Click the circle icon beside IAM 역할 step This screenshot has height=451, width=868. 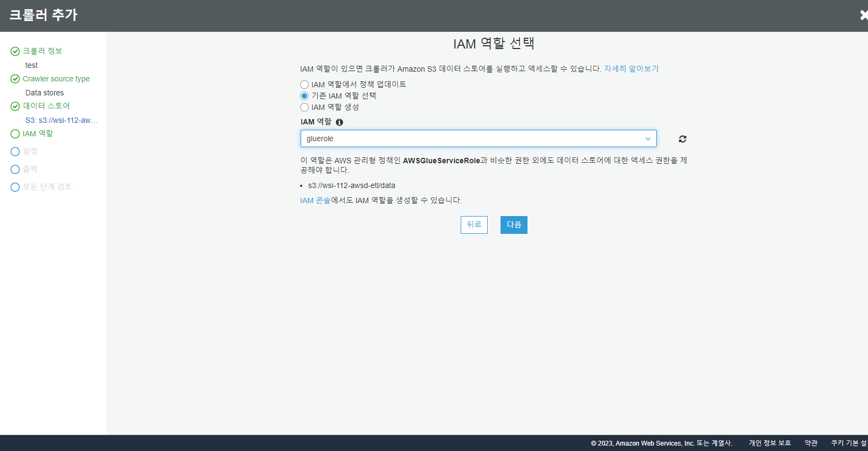15,134
